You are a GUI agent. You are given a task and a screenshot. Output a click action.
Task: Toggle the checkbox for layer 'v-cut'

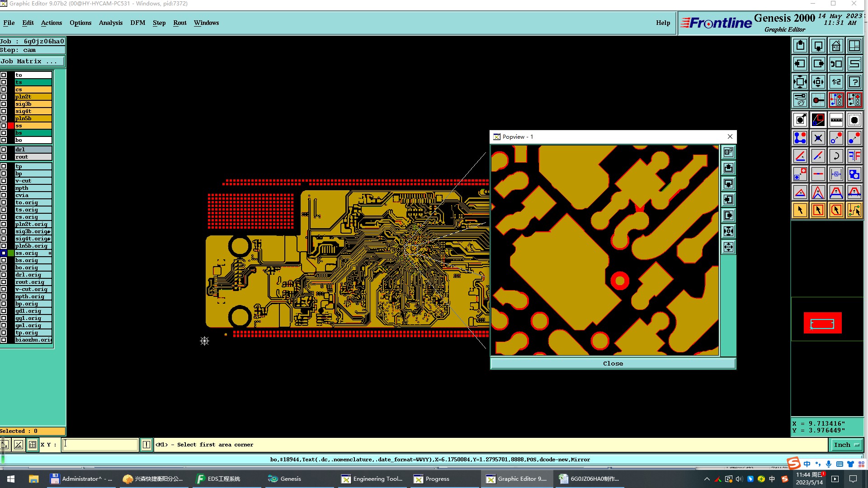(x=4, y=181)
